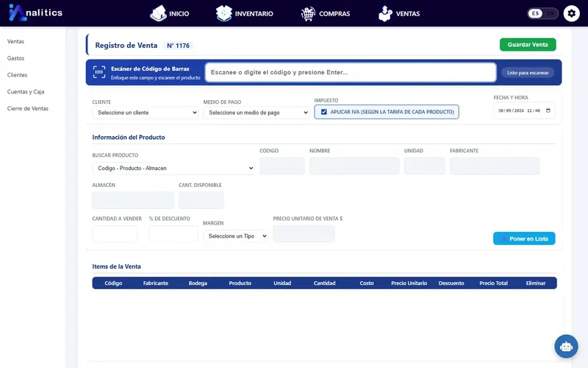Click the Fabricante product field

(x=495, y=166)
